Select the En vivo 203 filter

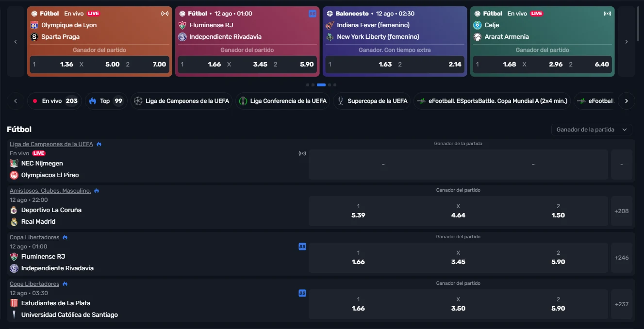point(54,101)
